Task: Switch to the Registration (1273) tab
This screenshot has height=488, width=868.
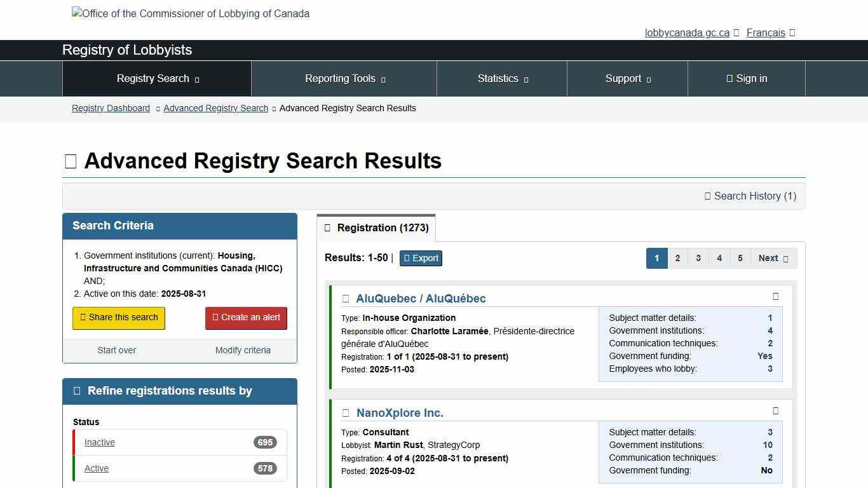Action: click(376, 227)
